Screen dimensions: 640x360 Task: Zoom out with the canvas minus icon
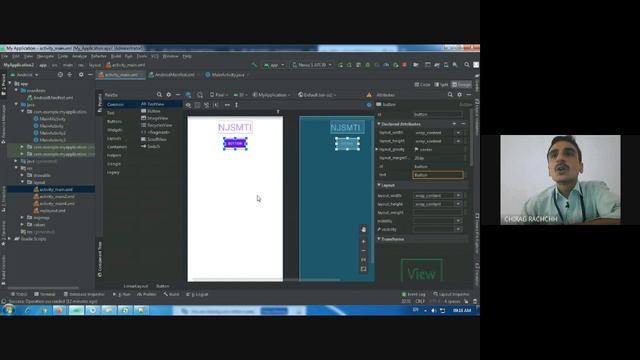tap(364, 251)
